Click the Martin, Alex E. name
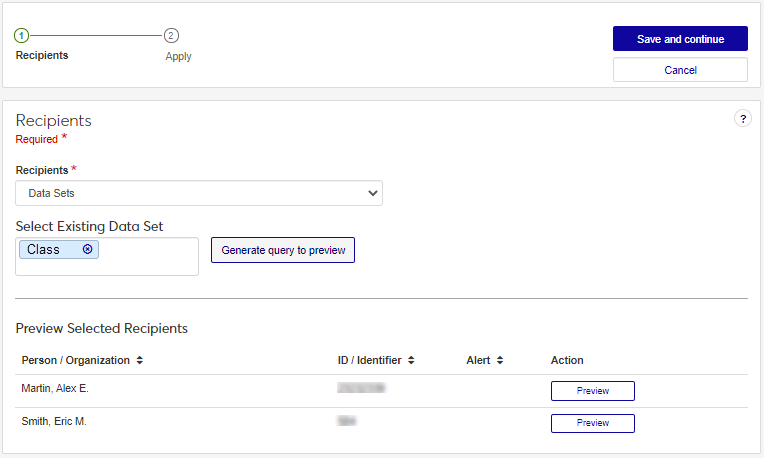Image resolution: width=764 pixels, height=458 pixels. tap(55, 388)
